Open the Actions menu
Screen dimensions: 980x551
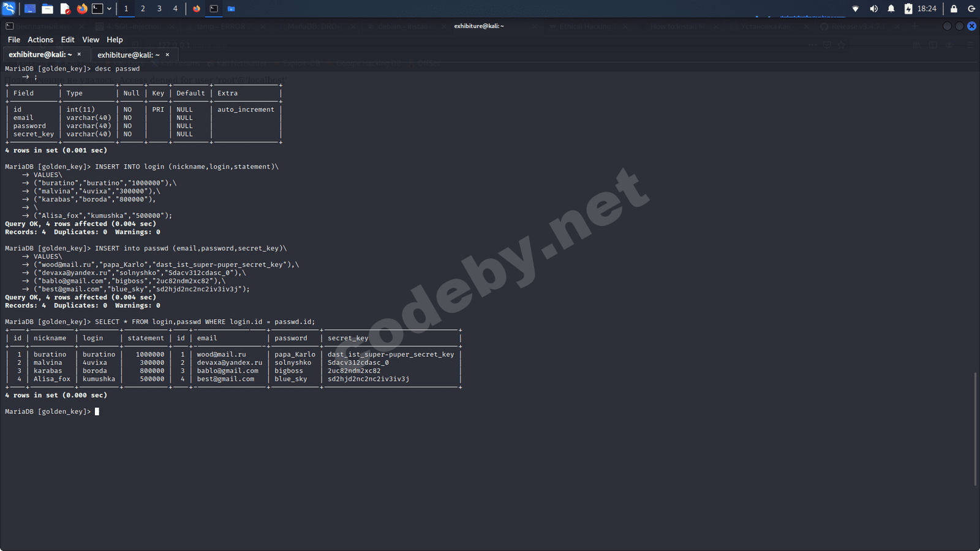pyautogui.click(x=40, y=40)
